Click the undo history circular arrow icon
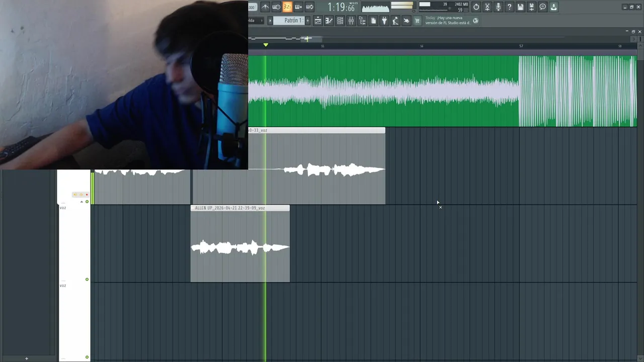644x362 pixels. [x=476, y=7]
